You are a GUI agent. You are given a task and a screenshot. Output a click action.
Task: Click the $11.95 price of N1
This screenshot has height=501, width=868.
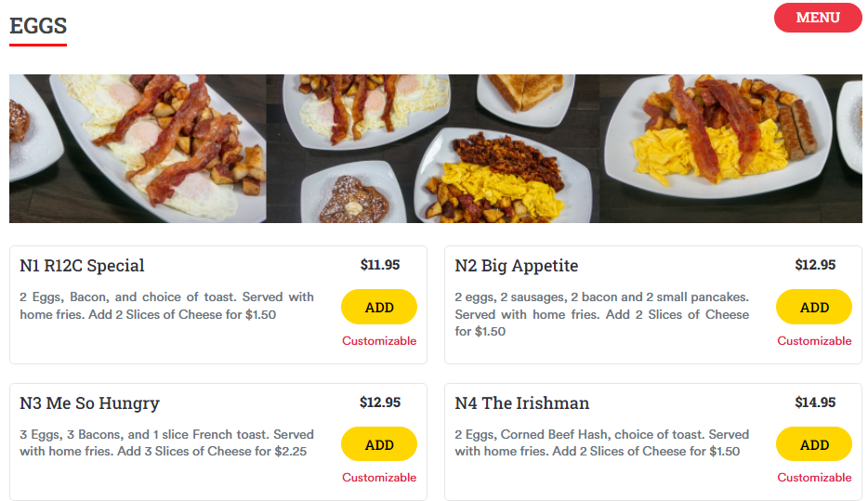pyautogui.click(x=380, y=265)
